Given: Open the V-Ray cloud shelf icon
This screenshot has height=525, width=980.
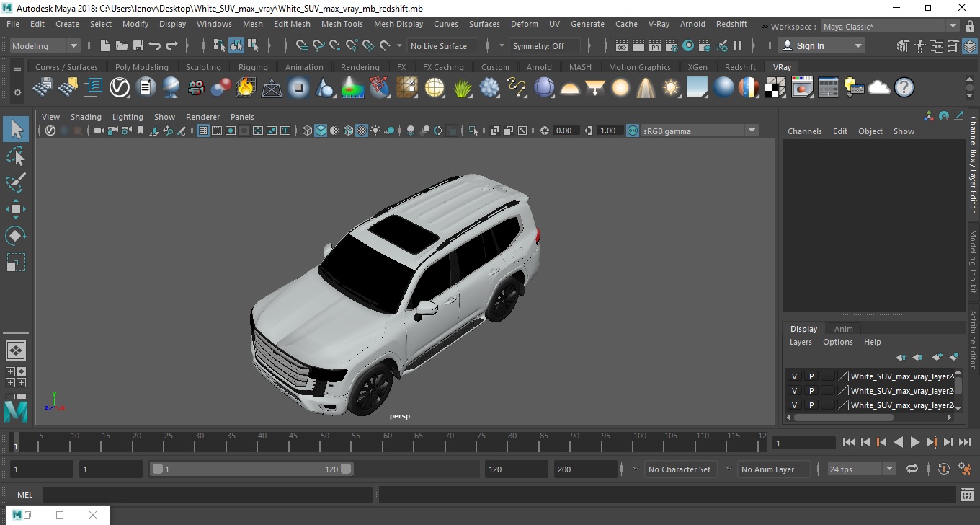Looking at the screenshot, I should coord(879,88).
